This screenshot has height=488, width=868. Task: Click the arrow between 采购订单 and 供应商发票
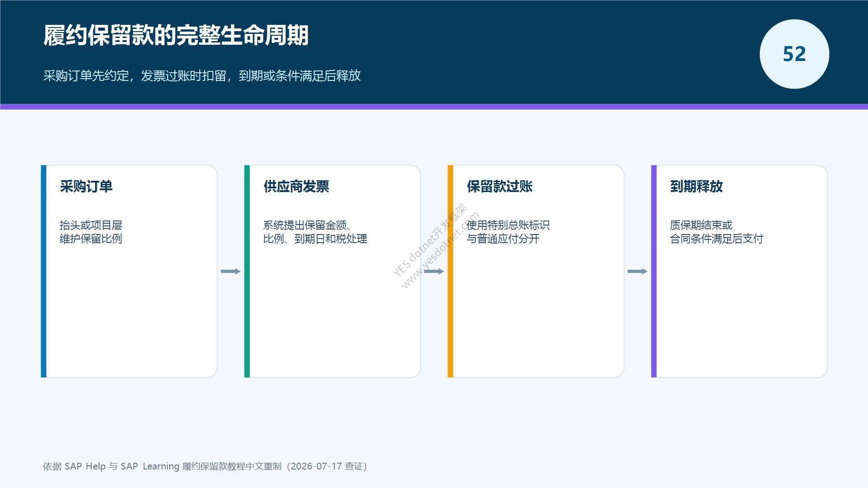point(231,271)
